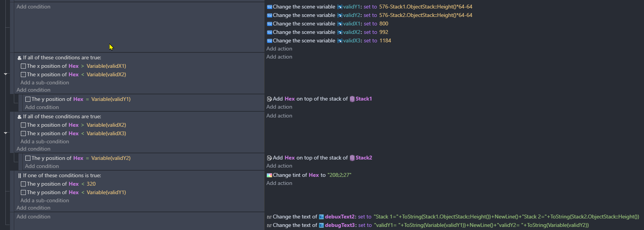Collapse the second event group arrow

pos(5,133)
